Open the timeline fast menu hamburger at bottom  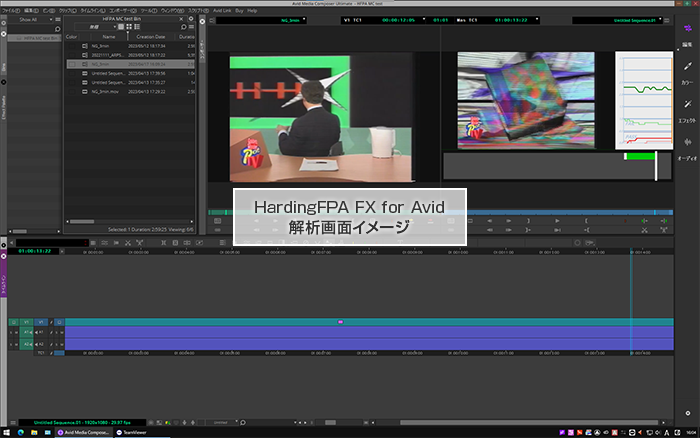tap(13, 422)
